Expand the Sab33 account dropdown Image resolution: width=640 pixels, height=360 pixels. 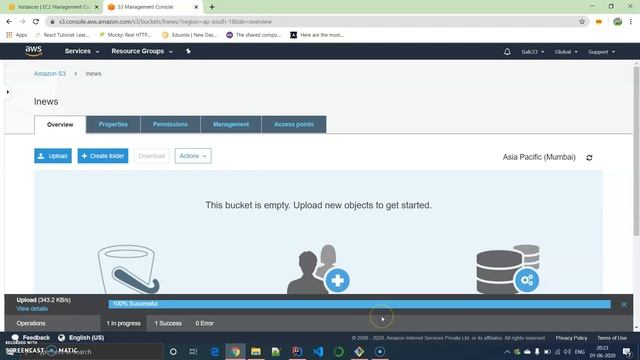(x=533, y=52)
